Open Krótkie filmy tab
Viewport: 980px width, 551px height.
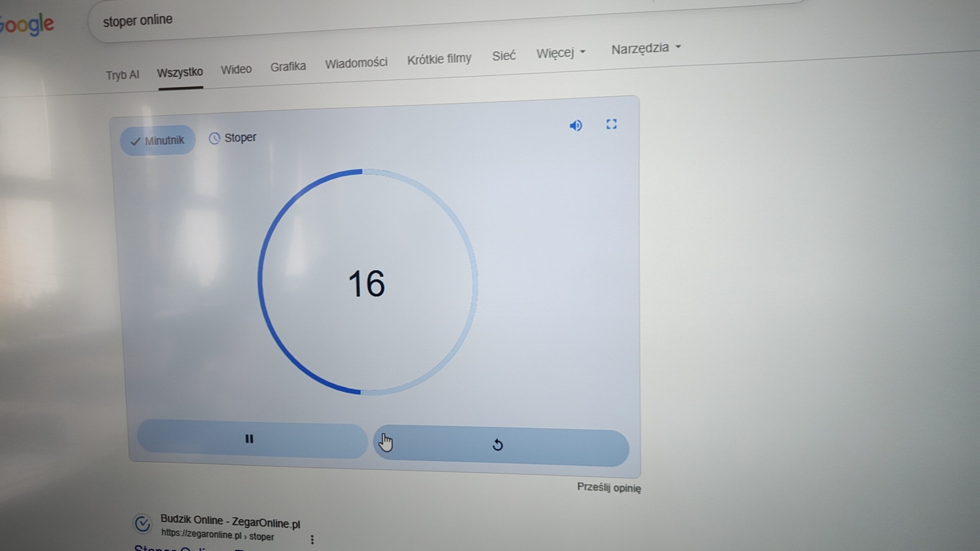[439, 59]
